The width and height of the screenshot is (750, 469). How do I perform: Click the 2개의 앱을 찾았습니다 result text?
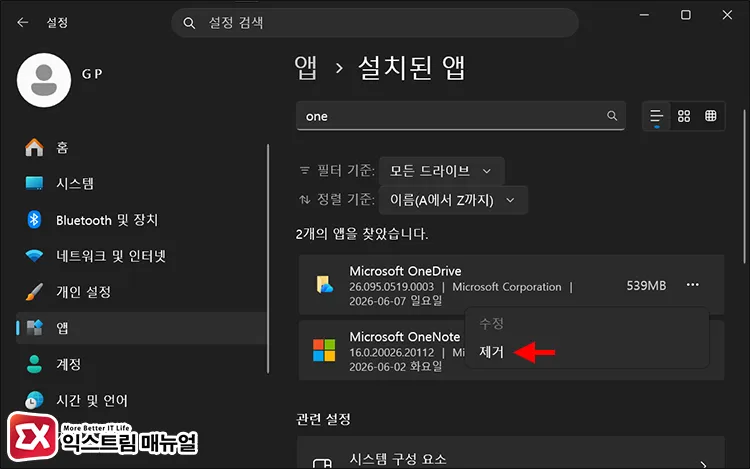click(362, 234)
